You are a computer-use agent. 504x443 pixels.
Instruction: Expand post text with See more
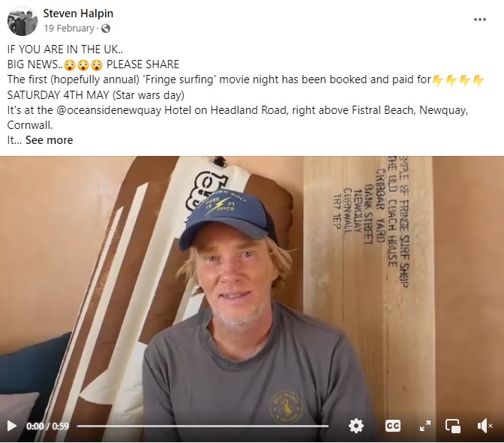point(49,140)
